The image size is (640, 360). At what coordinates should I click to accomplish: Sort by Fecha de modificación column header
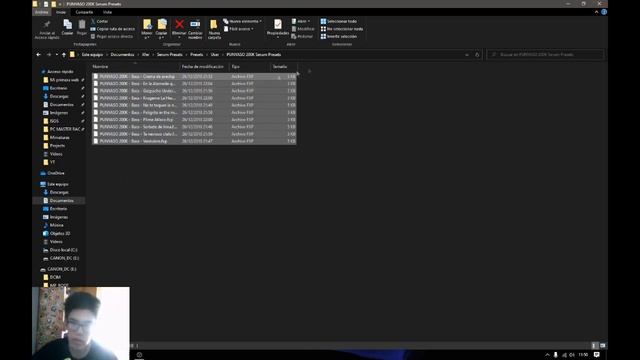(203, 67)
